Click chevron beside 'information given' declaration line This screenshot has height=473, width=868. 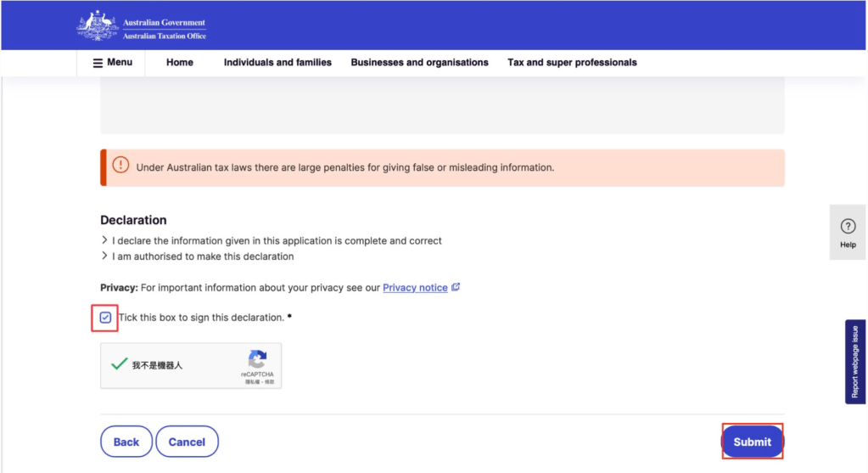pyautogui.click(x=104, y=240)
